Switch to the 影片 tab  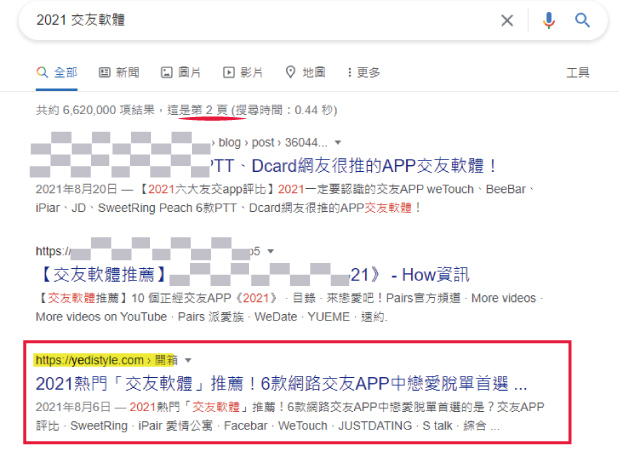[x=243, y=73]
